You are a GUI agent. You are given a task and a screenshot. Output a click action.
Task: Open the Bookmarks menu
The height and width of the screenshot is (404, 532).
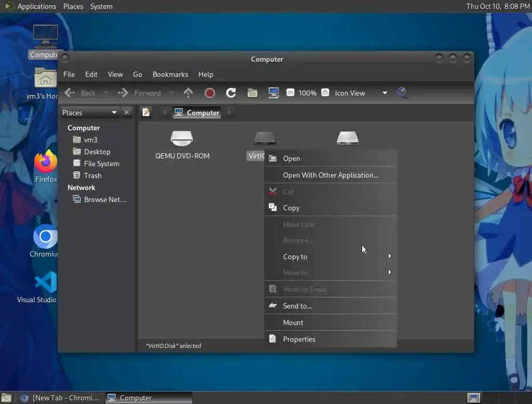coord(170,74)
